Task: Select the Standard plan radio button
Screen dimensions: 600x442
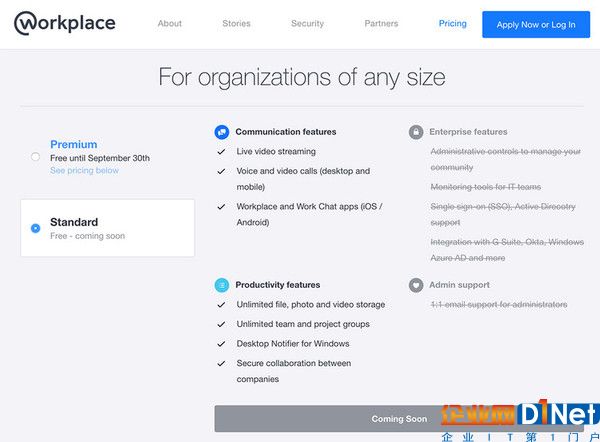Action: click(35, 228)
